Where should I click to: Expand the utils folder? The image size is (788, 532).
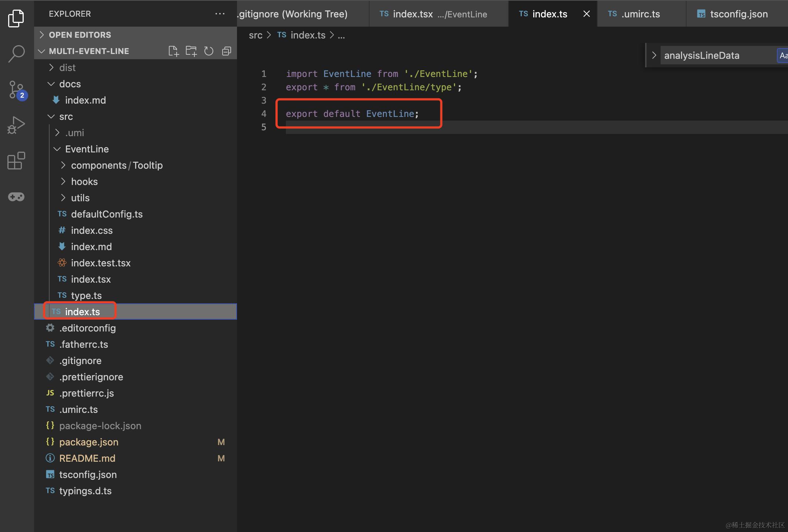(136, 198)
